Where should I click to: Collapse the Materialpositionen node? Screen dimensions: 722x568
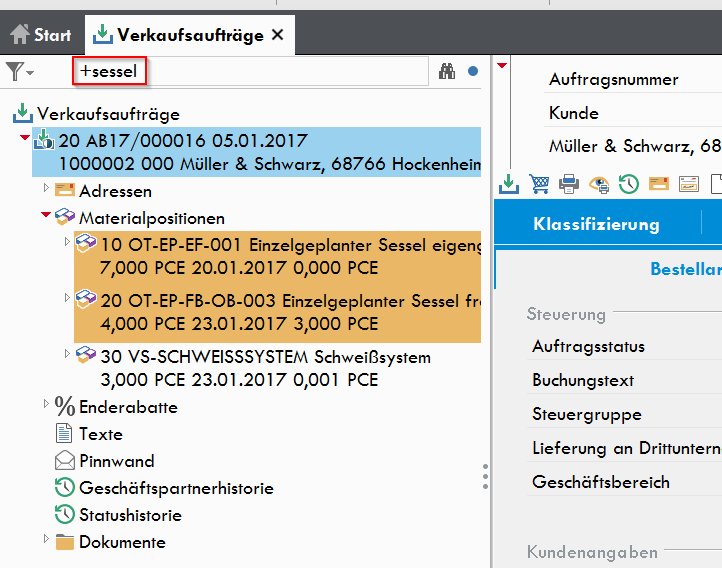(x=46, y=214)
